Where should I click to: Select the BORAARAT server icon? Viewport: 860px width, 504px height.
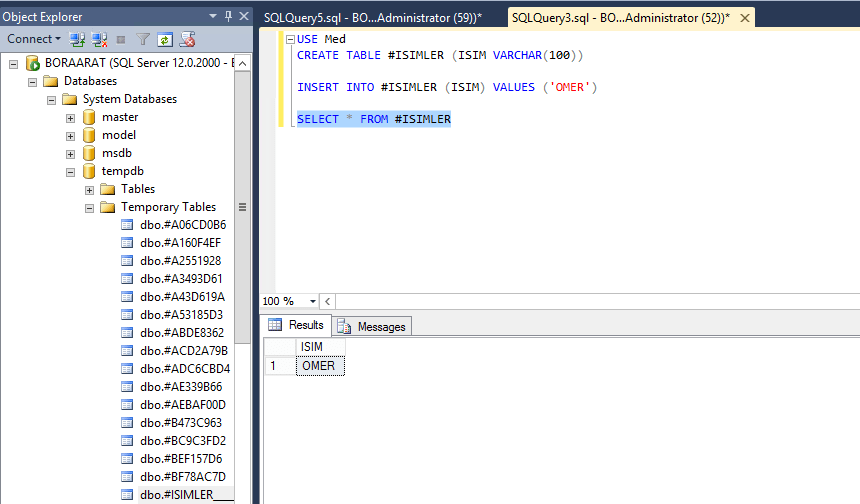tap(33, 63)
